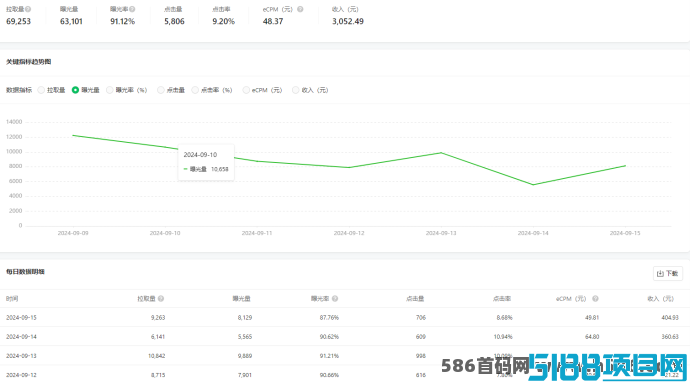Open help icon beside table 拉取量 header
Viewport: 690px width, 383px height.
[161, 298]
